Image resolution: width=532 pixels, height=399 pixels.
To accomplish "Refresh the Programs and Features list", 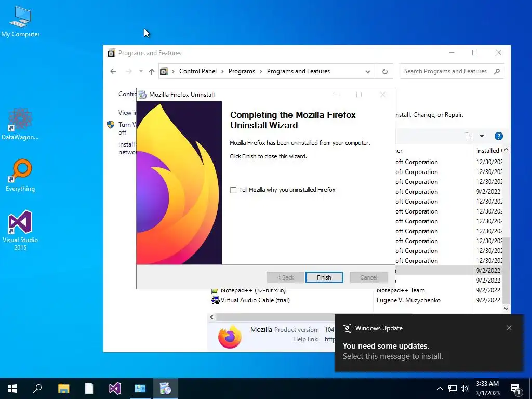I will (385, 72).
